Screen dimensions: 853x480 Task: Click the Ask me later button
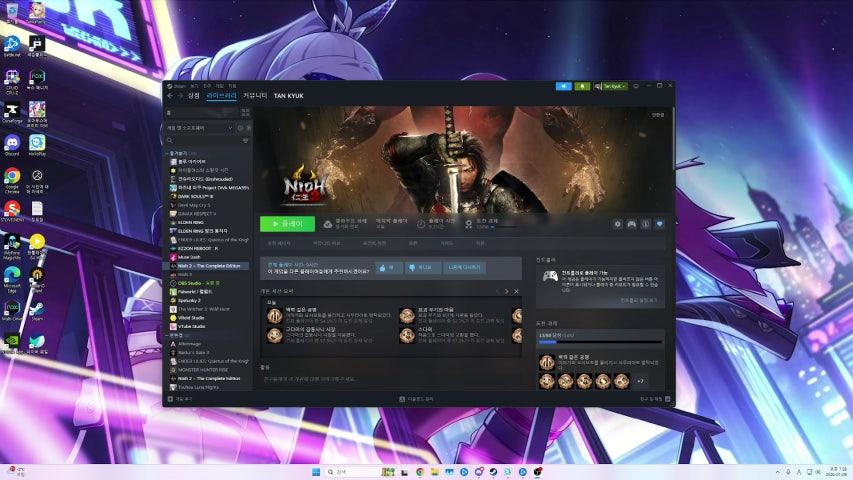[x=464, y=268]
